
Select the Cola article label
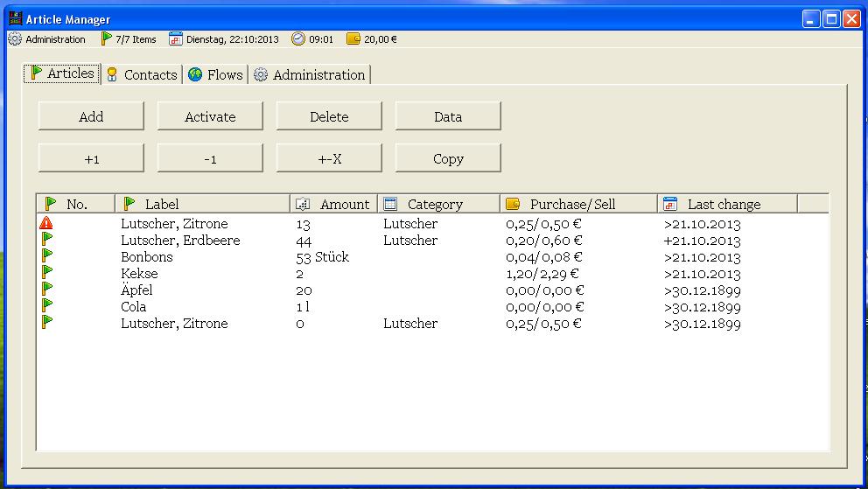coord(133,306)
